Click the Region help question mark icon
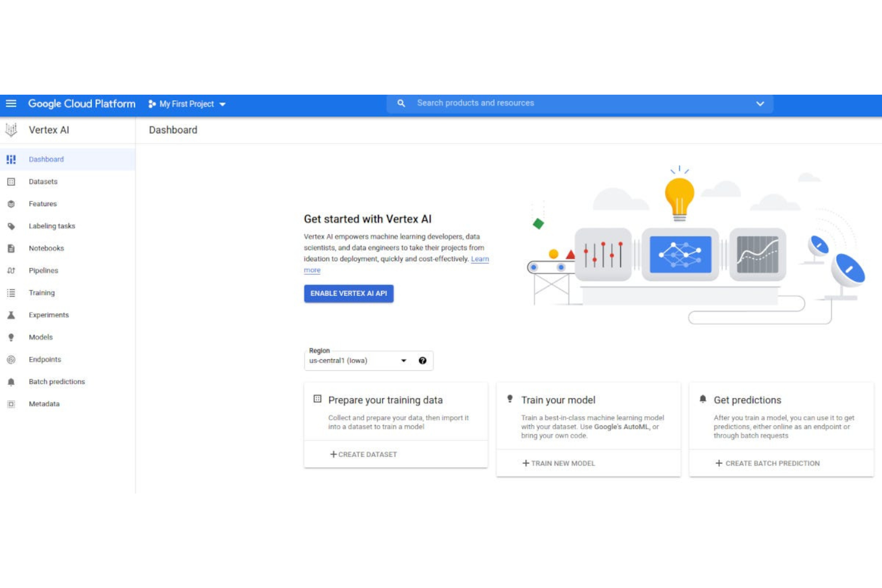This screenshot has height=588, width=882. click(x=423, y=360)
